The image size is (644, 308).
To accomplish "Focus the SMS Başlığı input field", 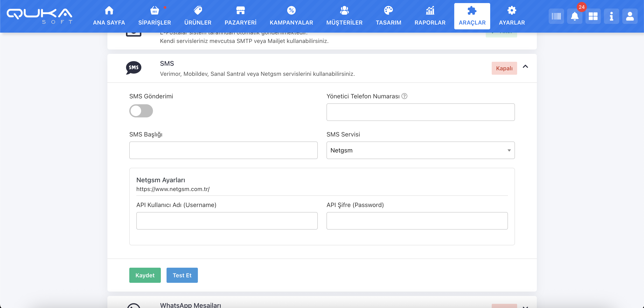I will pyautogui.click(x=223, y=150).
